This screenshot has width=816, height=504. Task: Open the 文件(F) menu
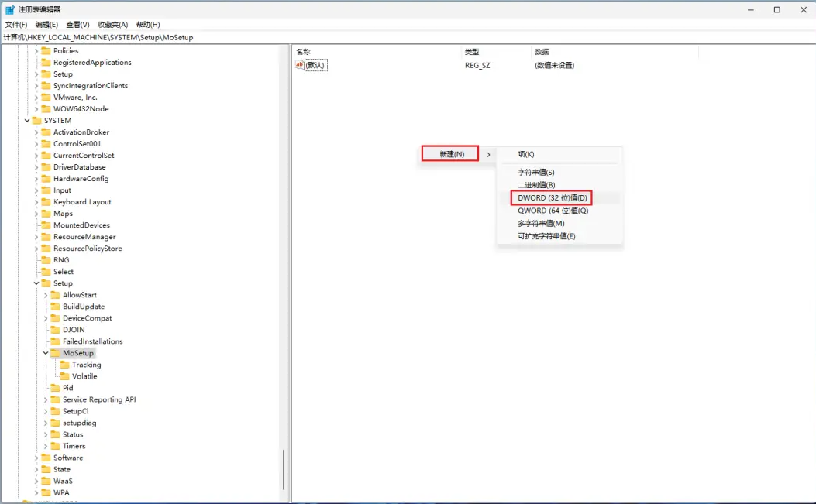[16, 25]
